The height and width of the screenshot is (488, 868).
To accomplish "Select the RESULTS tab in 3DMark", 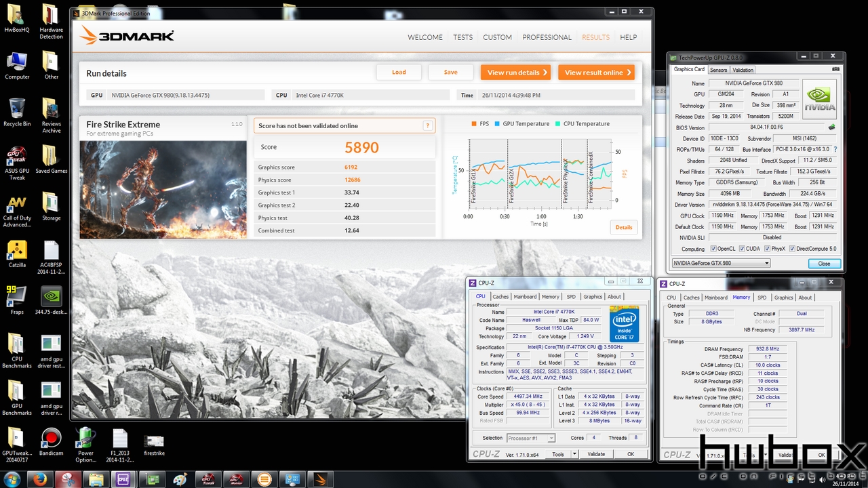I will (x=595, y=37).
